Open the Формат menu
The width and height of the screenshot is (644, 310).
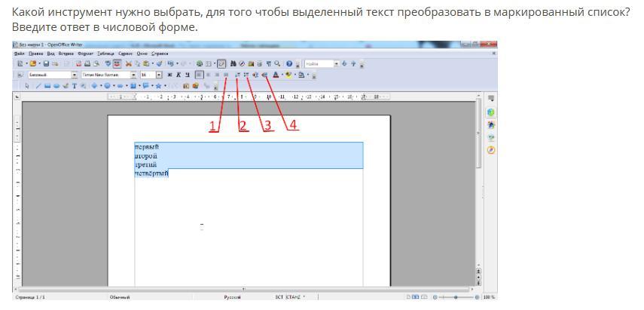(86, 54)
